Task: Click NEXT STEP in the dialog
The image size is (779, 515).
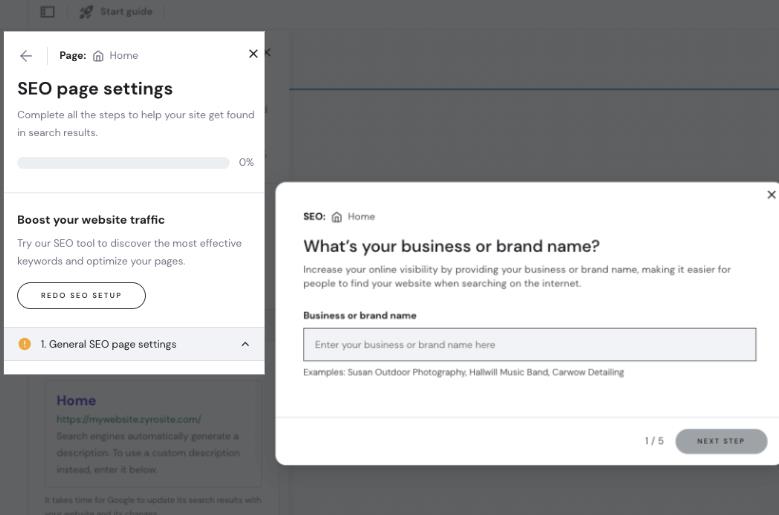Action: [x=721, y=441]
